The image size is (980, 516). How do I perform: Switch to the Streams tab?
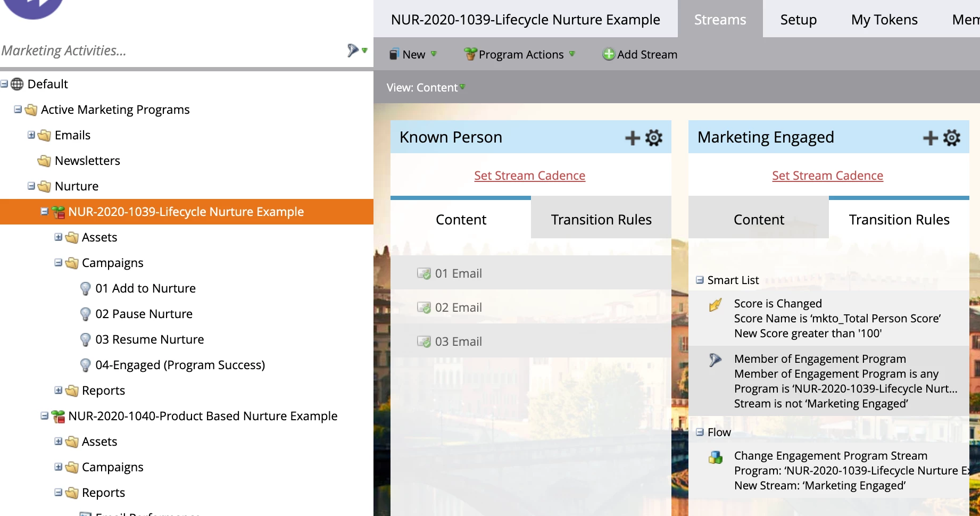pyautogui.click(x=720, y=19)
